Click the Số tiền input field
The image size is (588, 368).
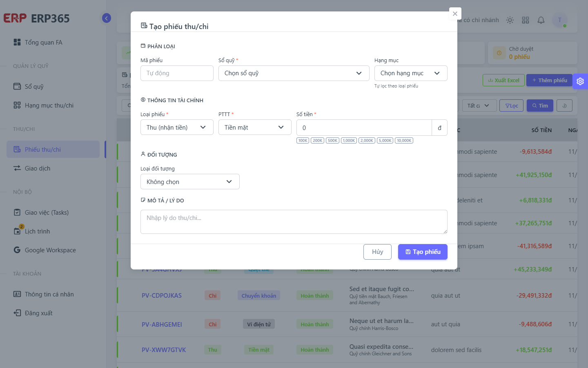coord(364,128)
